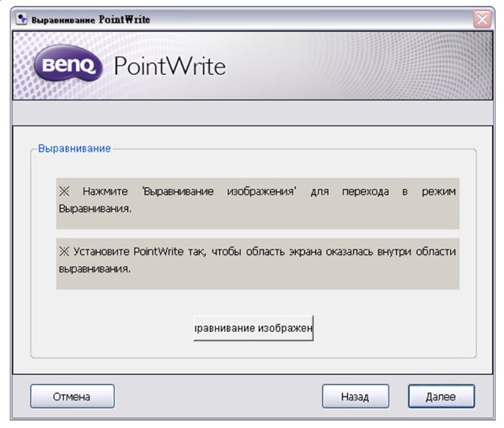The width and height of the screenshot is (504, 428).
Task: Close the Выравнивание PointWrite dialog
Action: (482, 19)
